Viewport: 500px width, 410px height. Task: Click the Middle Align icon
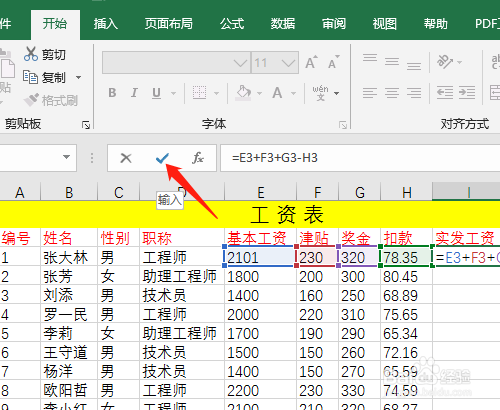(x=392, y=62)
